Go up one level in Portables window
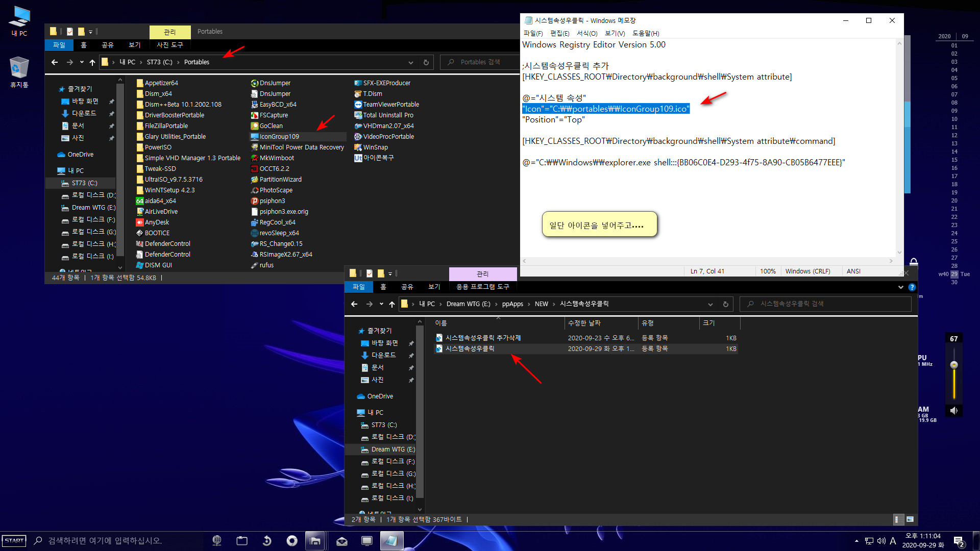This screenshot has height=551, width=980. (x=92, y=62)
